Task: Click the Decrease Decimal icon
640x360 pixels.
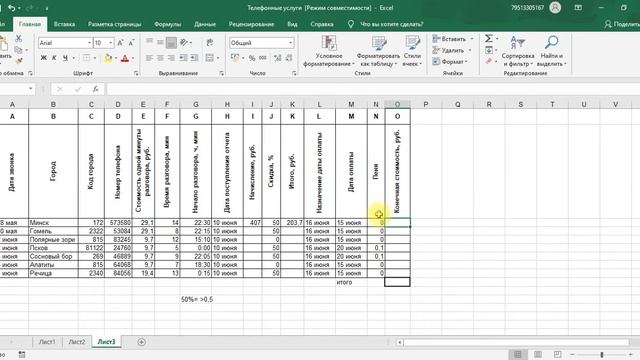Action: coord(289,58)
